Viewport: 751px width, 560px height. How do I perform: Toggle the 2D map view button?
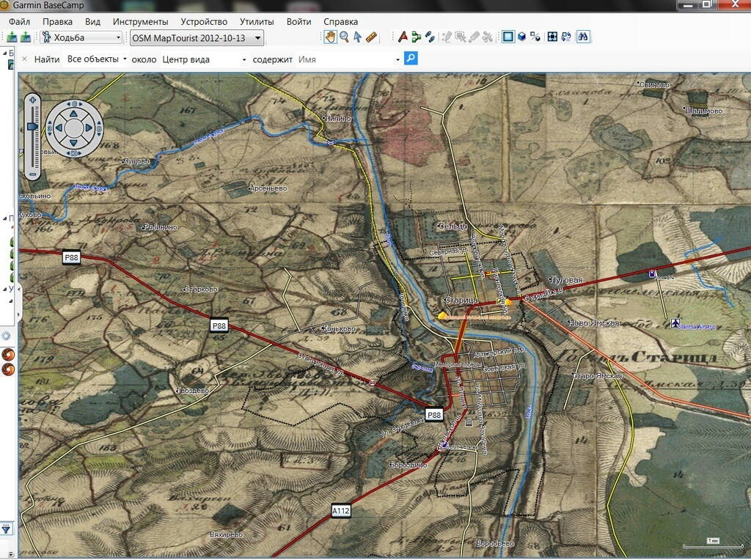[x=508, y=37]
